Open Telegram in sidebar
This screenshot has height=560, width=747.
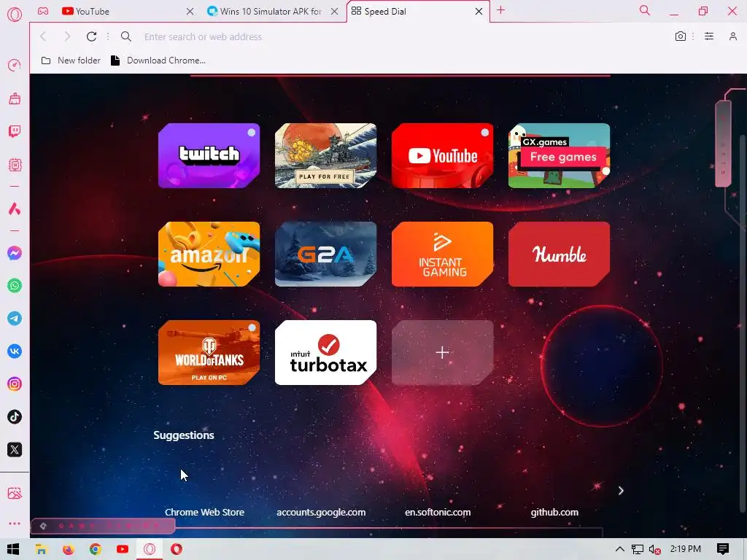pos(15,319)
